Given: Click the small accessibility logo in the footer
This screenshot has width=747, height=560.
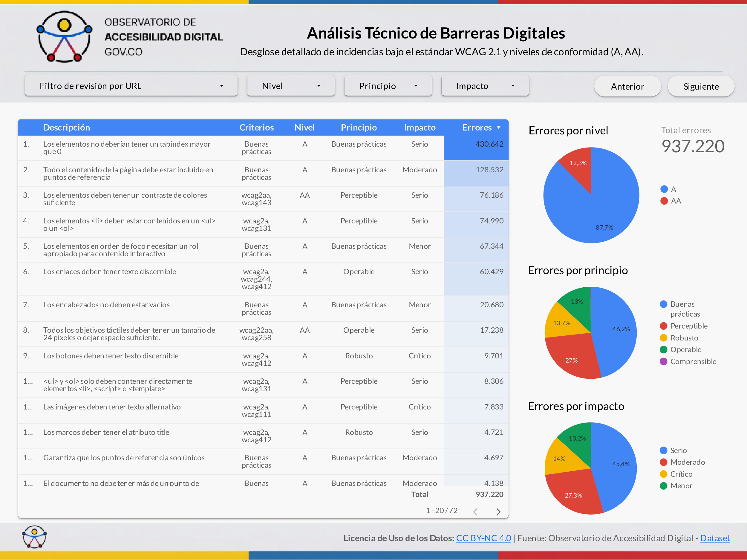Looking at the screenshot, I should click(x=34, y=537).
